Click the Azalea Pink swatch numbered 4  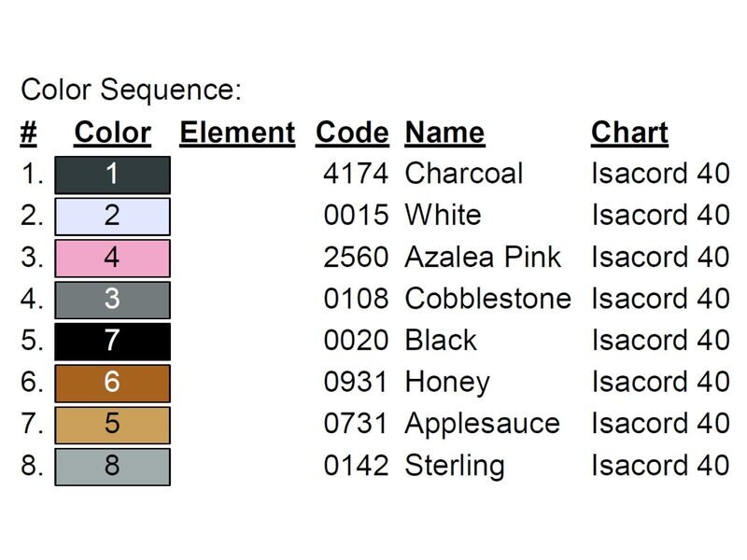tap(112, 259)
